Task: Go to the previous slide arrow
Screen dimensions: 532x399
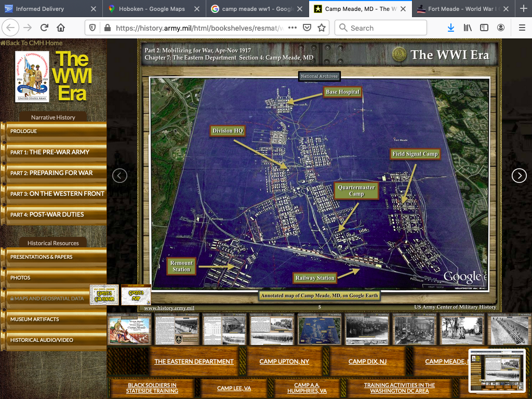Action: click(x=119, y=176)
